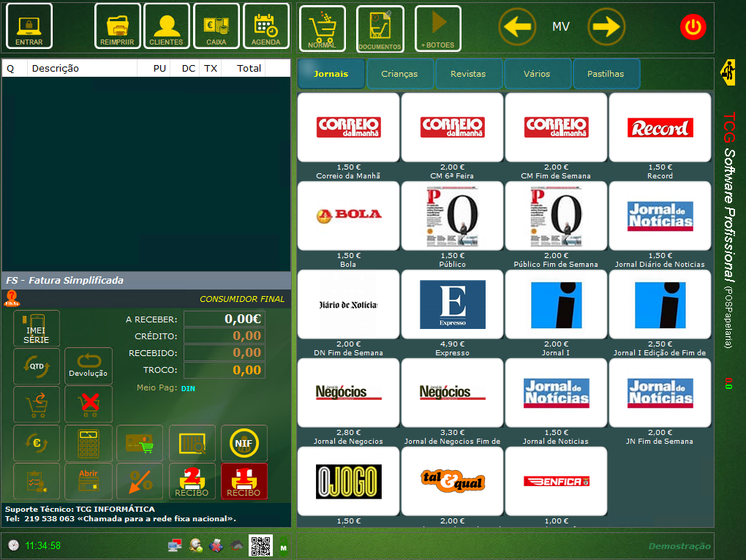
Task: Click the QTD quantity change button
Action: click(37, 366)
